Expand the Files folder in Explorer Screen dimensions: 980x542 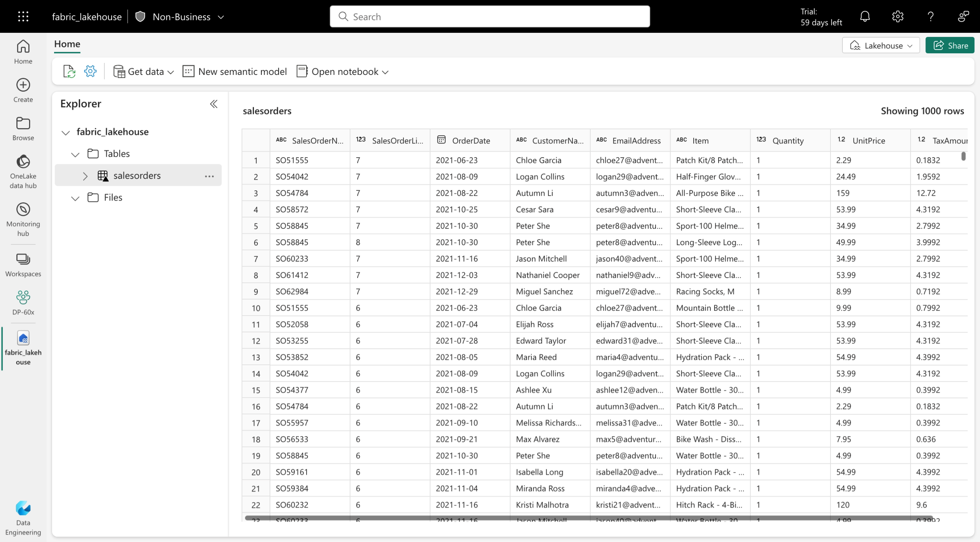pos(75,197)
